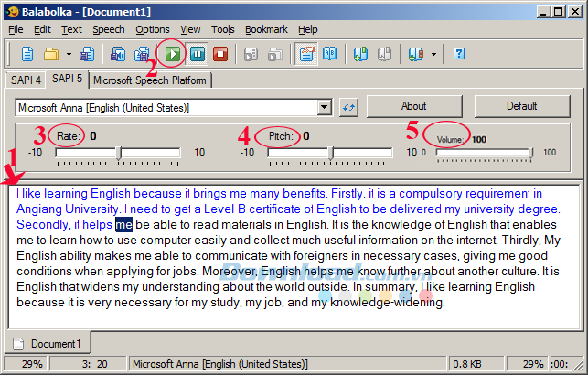
Task: Click the About button
Action: pos(414,106)
